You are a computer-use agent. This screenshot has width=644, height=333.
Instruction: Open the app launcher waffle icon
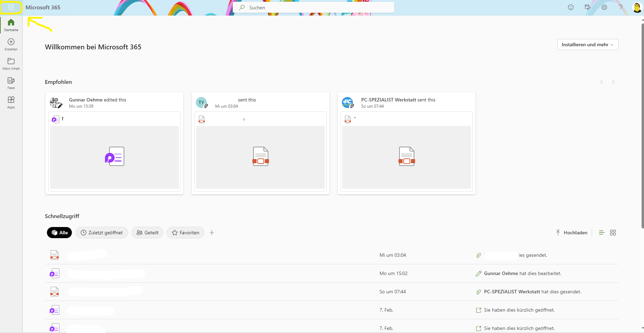coord(11,7)
